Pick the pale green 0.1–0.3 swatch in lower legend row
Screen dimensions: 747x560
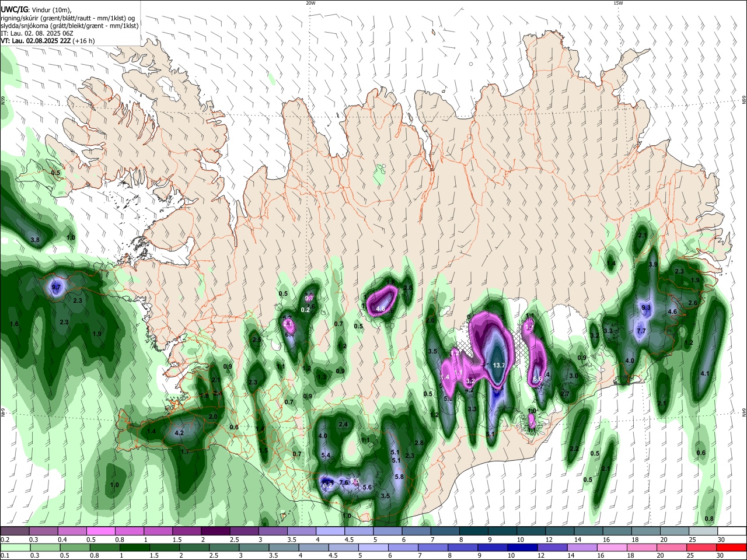[15, 547]
